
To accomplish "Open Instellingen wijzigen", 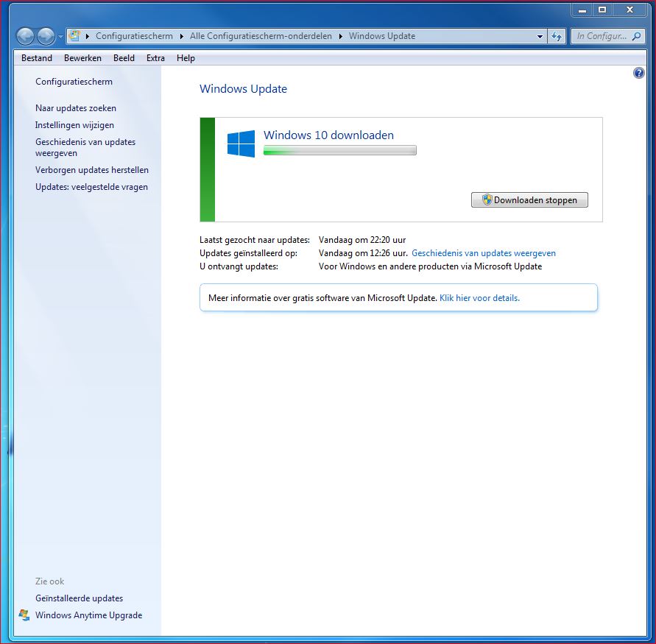I will [74, 125].
